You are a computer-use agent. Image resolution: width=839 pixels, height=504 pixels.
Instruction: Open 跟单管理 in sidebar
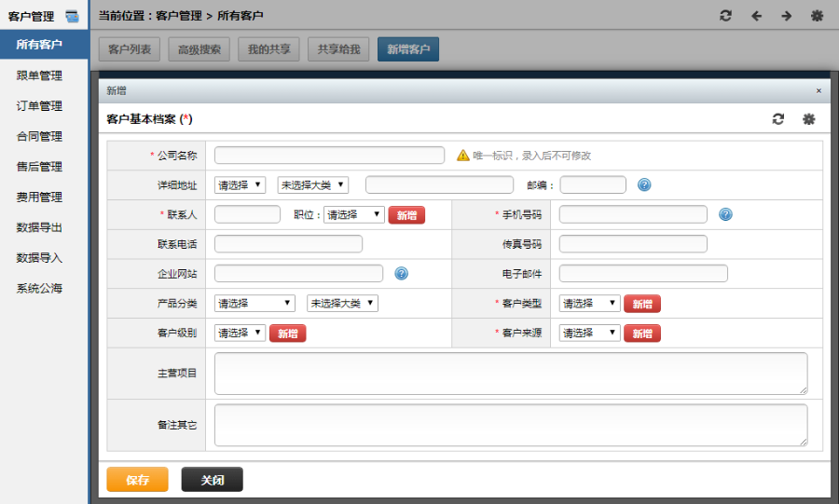coord(39,75)
